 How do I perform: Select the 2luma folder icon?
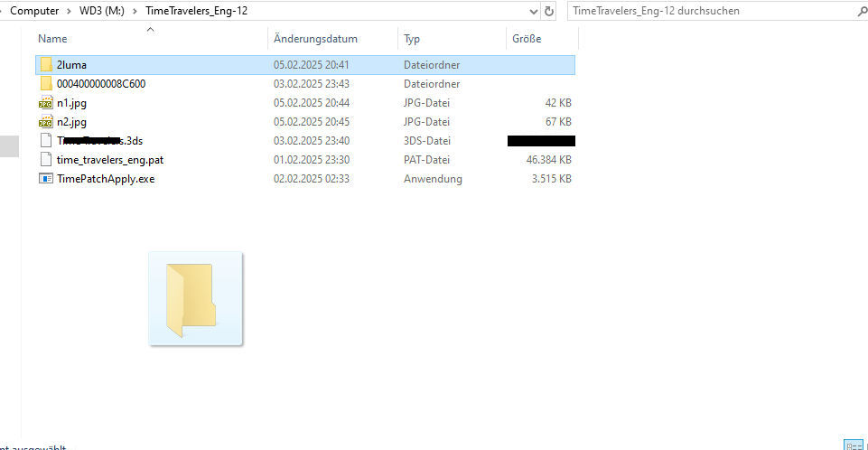coord(46,65)
